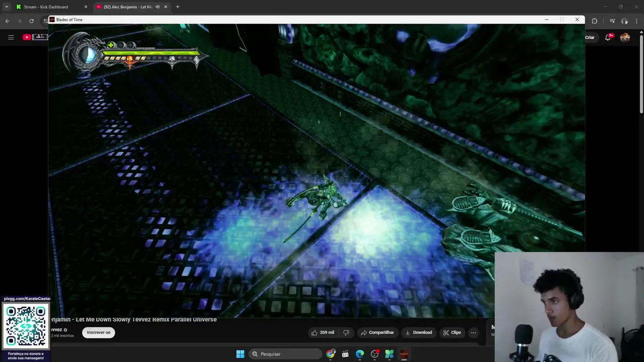Click the Download button
The height and width of the screenshot is (362, 644).
click(x=419, y=332)
